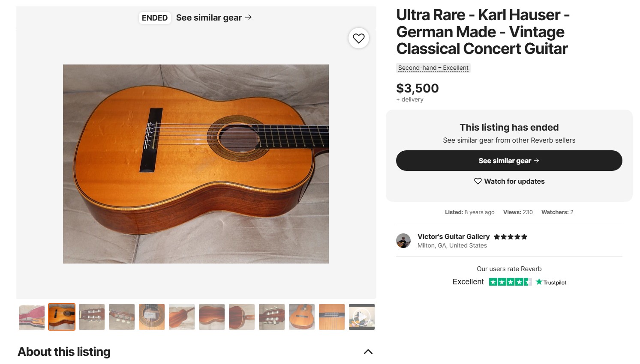This screenshot has width=640, height=364.
Task: Play the listing video thumbnail
Action: tap(362, 317)
